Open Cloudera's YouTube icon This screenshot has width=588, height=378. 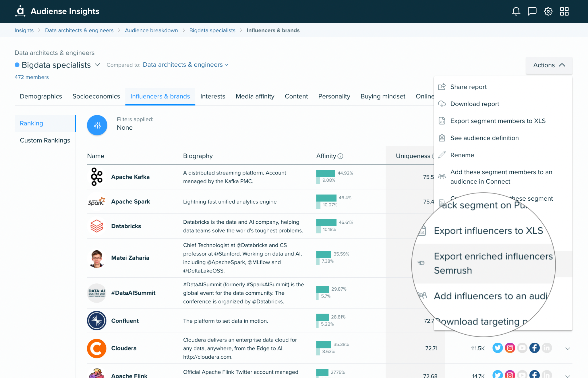(522, 348)
